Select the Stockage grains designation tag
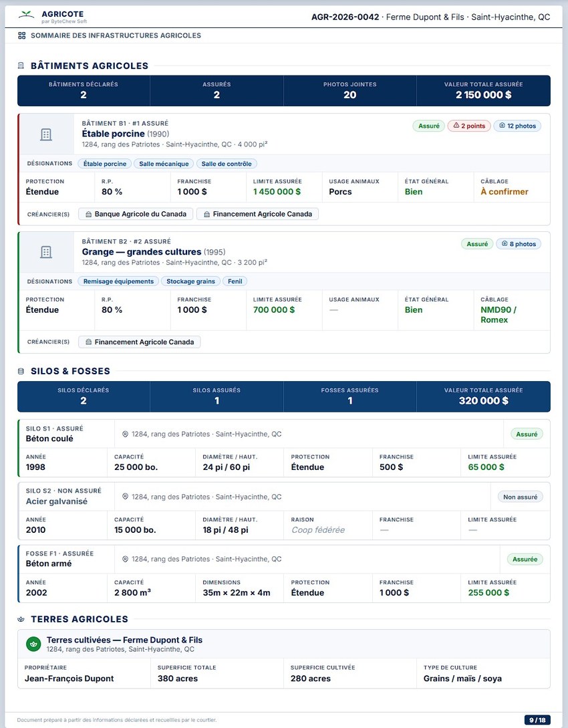This screenshot has width=568, height=728. coord(190,281)
